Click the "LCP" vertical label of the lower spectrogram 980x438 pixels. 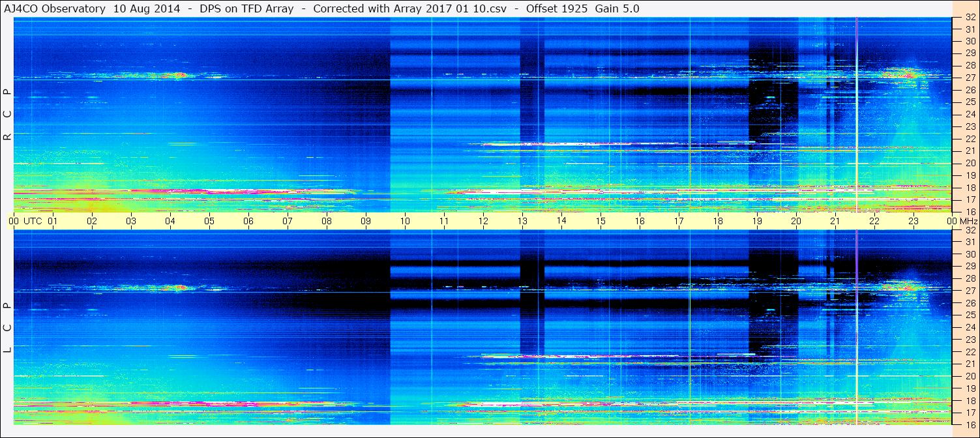pos(8,328)
